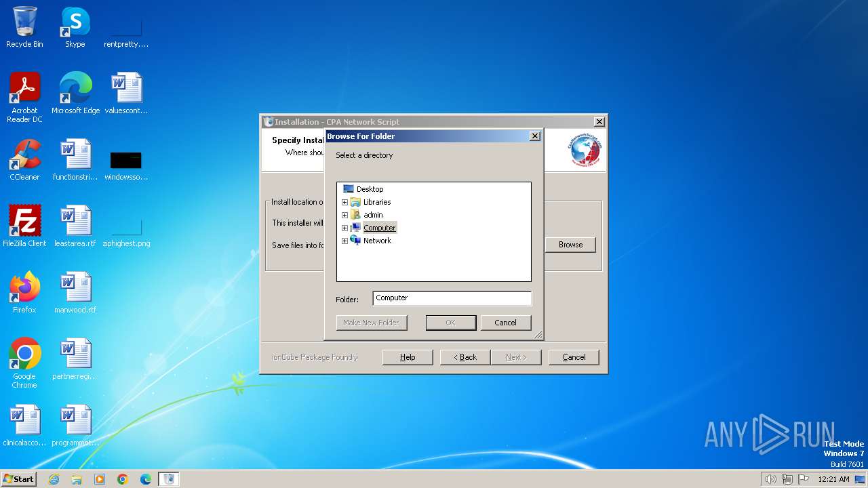The height and width of the screenshot is (488, 868).
Task: Select Computer item in tree
Action: 379,228
